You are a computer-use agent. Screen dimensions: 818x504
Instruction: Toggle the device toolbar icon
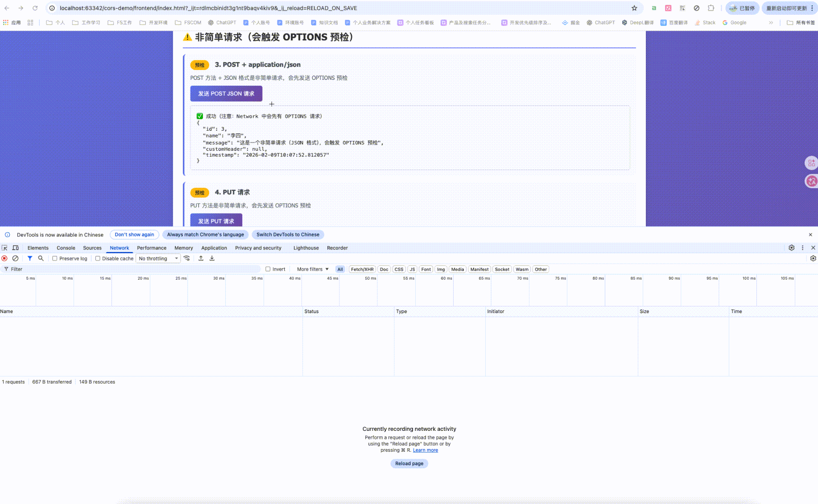[x=15, y=248]
